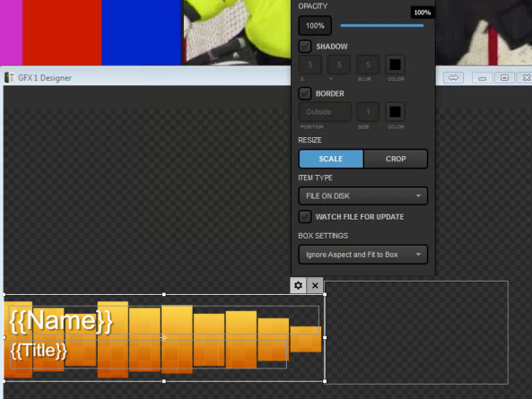The width and height of the screenshot is (532, 399).
Task: Click the opacity slider track
Action: (x=382, y=25)
